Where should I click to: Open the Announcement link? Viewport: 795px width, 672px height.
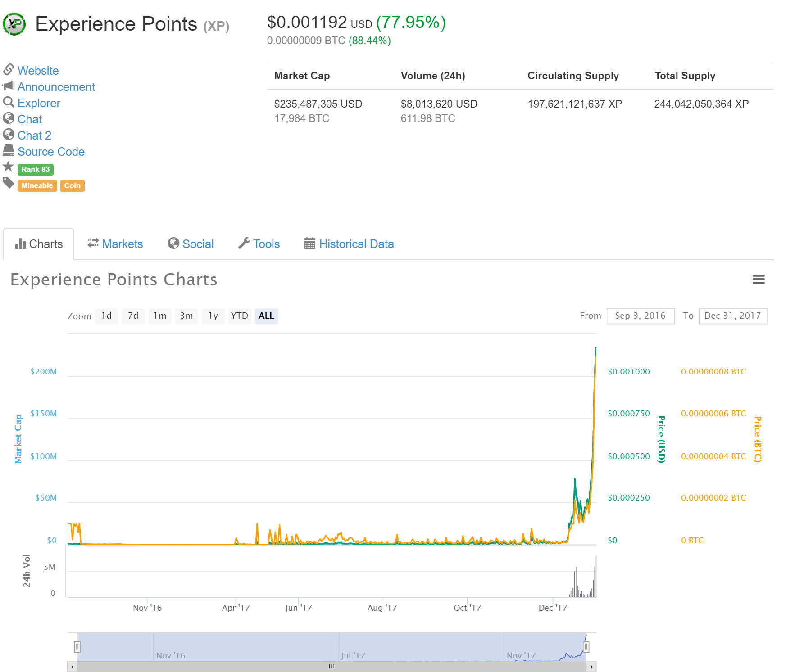point(56,87)
